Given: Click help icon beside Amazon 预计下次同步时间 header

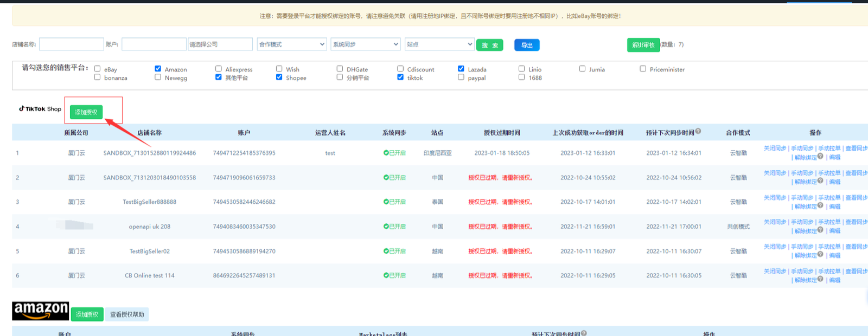Looking at the screenshot, I should (584, 333).
